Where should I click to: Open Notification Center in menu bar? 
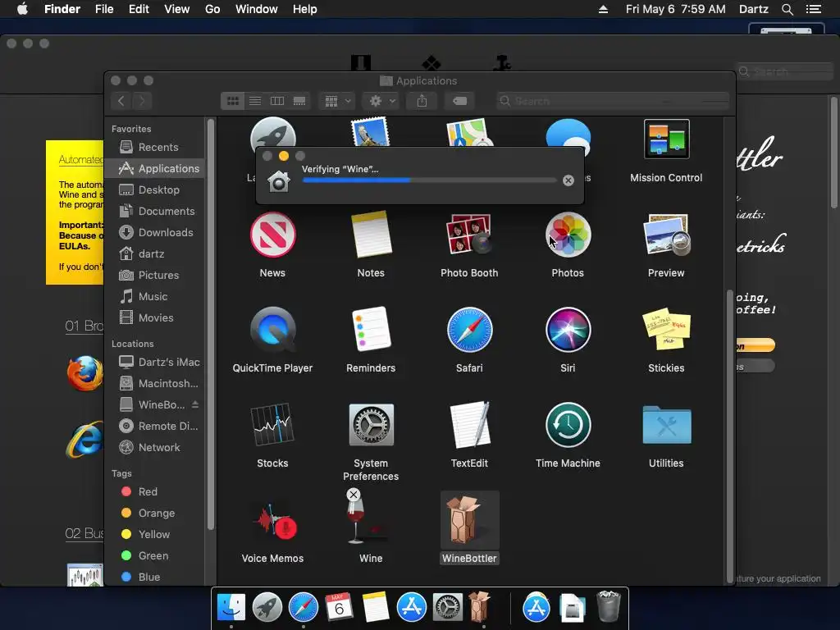(x=813, y=9)
